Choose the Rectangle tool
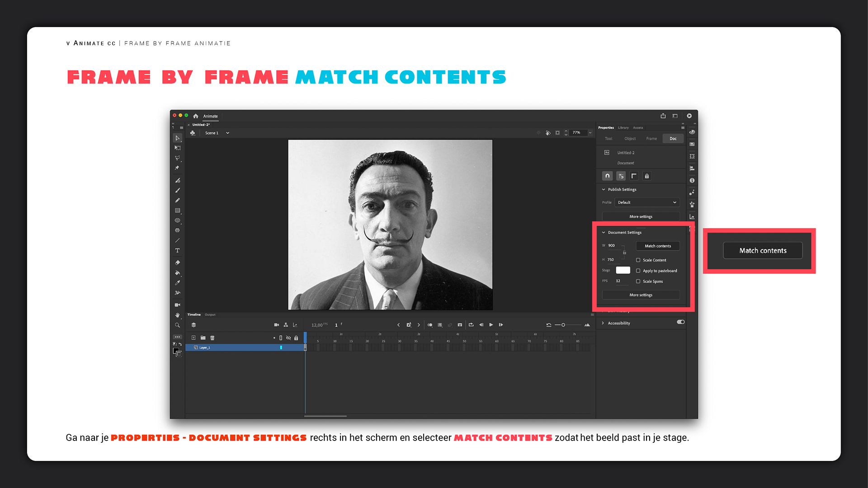Viewport: 868px width, 488px height. click(177, 211)
